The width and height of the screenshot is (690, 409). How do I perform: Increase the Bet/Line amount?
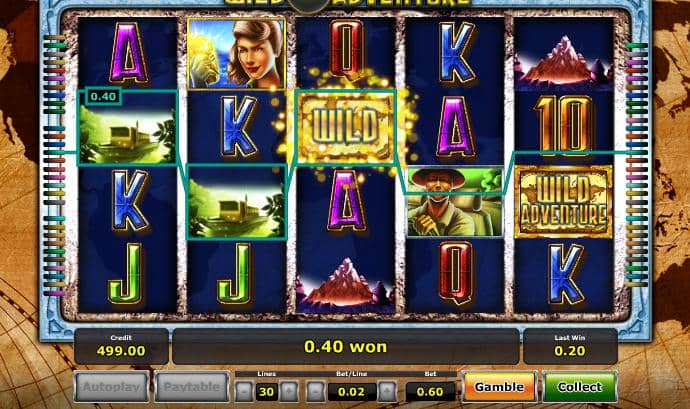(x=387, y=391)
